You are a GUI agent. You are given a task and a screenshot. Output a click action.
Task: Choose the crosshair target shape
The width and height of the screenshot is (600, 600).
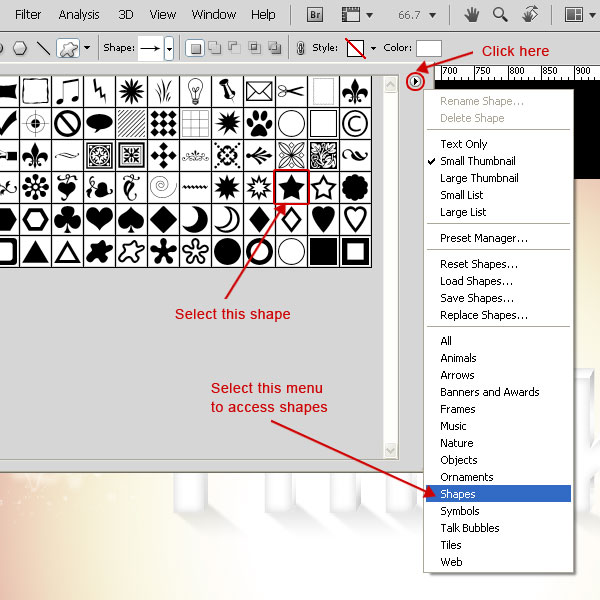tap(35, 123)
